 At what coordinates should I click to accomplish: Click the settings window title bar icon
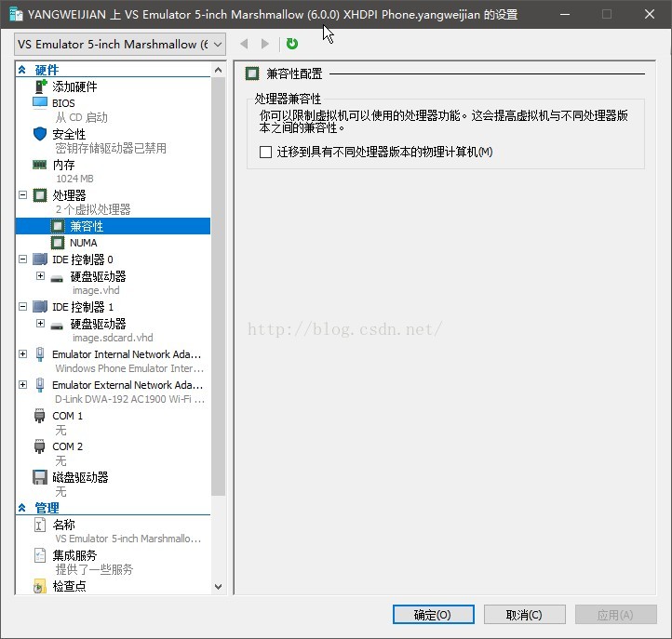pos(16,14)
